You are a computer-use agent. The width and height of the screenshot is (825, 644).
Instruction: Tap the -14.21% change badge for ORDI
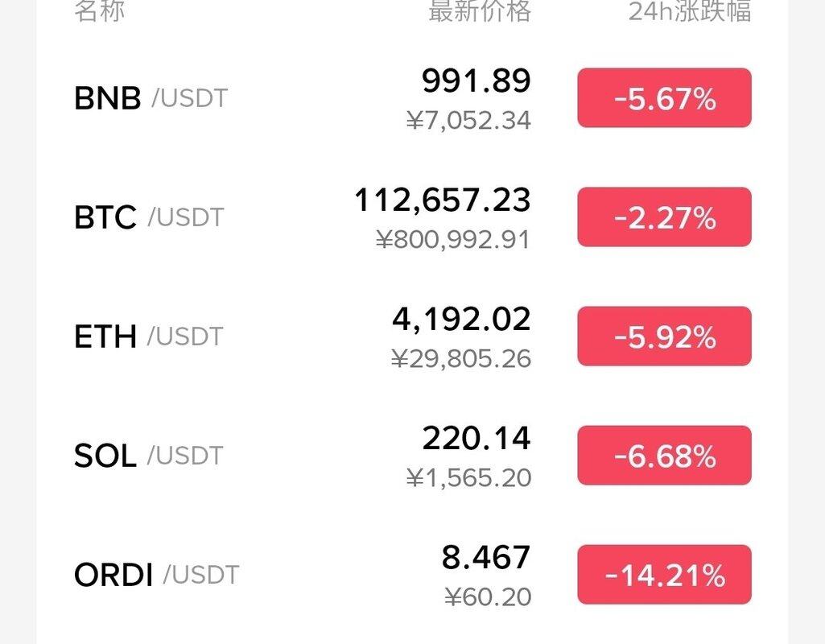coord(664,575)
